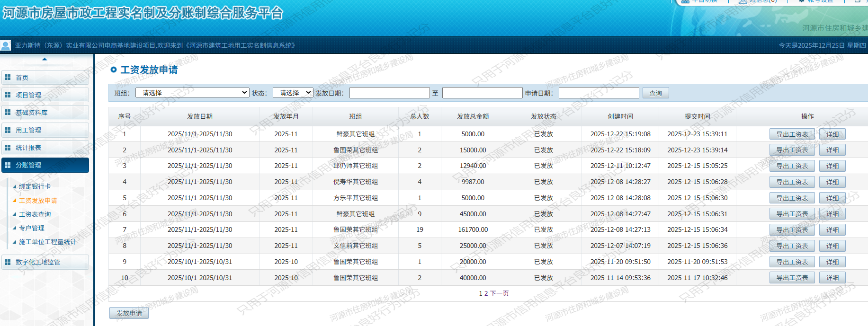Click the envelope icon for 短信息
The height and width of the screenshot is (326, 868).
click(x=743, y=1)
